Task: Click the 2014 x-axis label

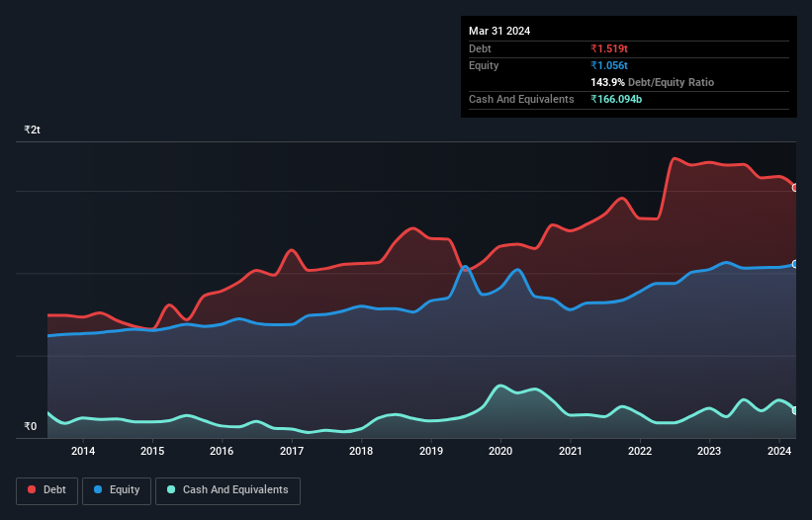Action: pos(83,451)
